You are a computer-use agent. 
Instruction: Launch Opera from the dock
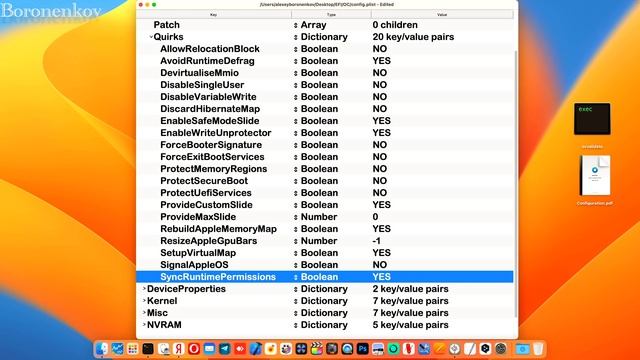pos(194,349)
